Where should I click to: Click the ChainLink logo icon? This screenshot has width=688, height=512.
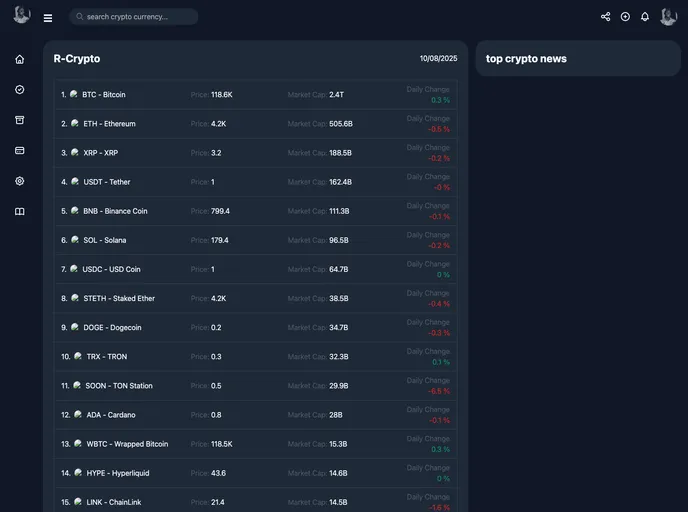click(x=78, y=501)
